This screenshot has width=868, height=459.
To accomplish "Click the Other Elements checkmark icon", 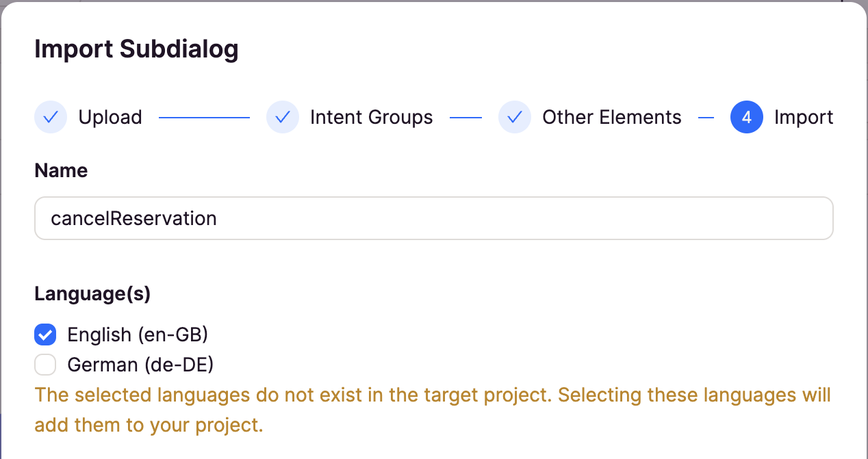I will coord(515,117).
